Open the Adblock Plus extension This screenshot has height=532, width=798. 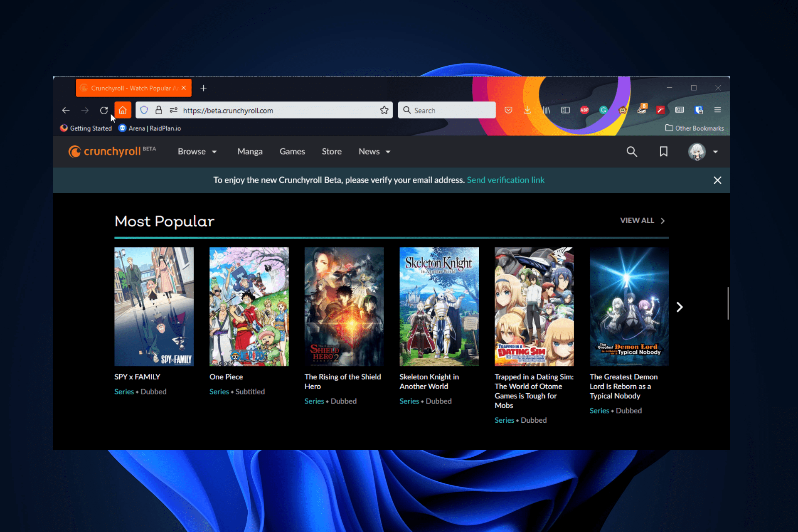click(x=584, y=110)
